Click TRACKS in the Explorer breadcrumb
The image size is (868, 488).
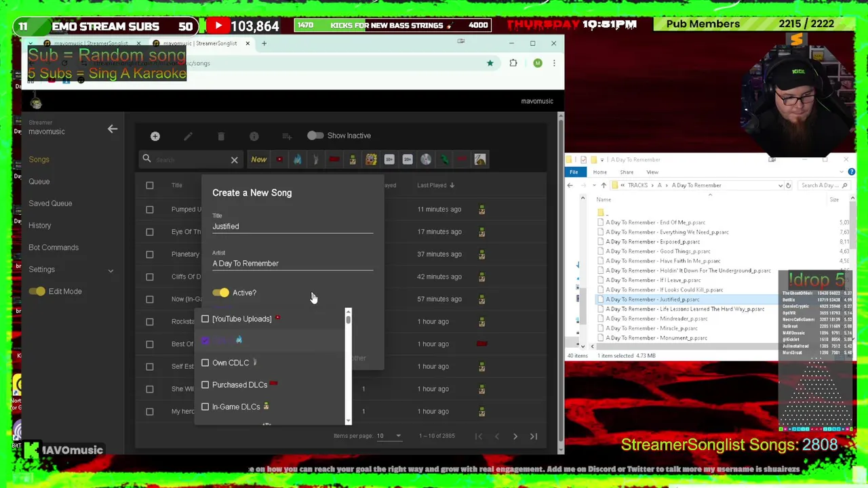[x=637, y=185]
